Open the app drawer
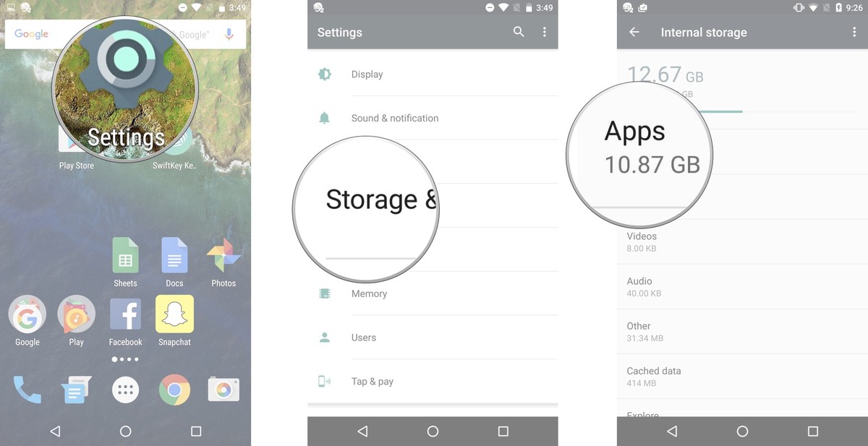868x446 pixels. (x=125, y=389)
